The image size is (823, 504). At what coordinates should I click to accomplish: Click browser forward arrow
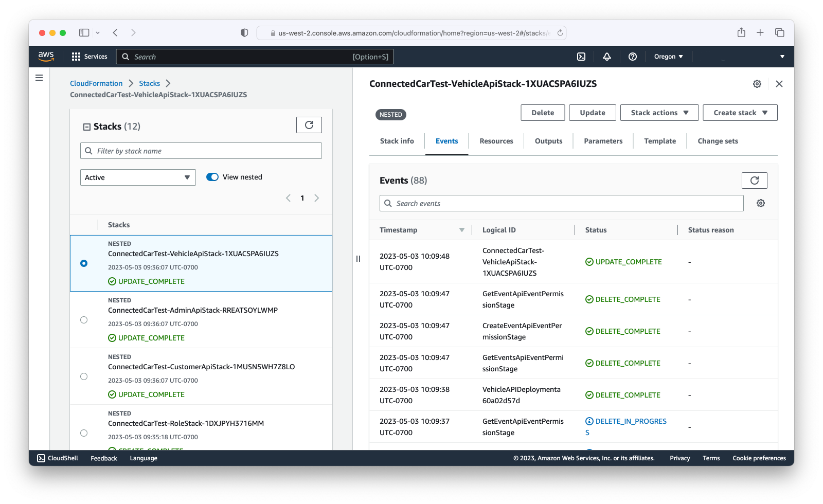coord(133,33)
